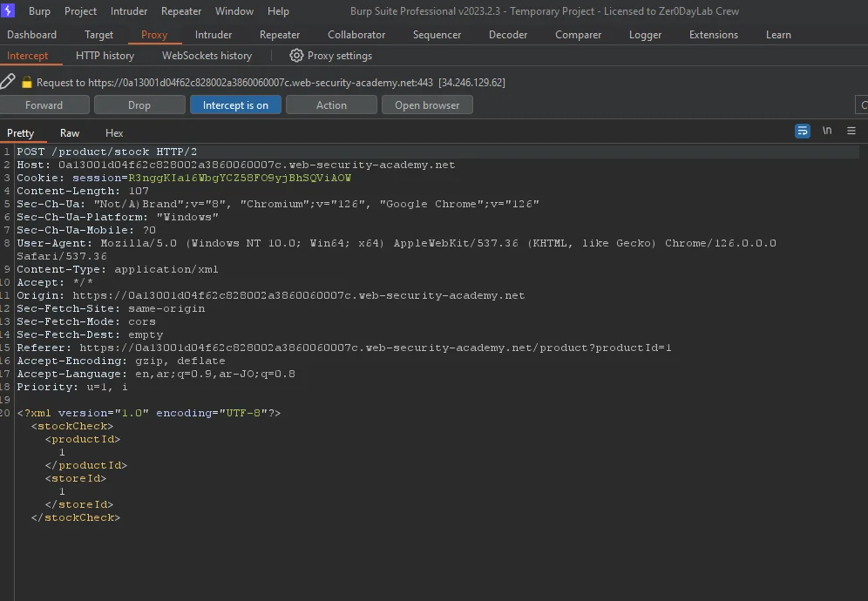Launch Burp's browser with Open browser
The width and height of the screenshot is (868, 601).
(427, 105)
